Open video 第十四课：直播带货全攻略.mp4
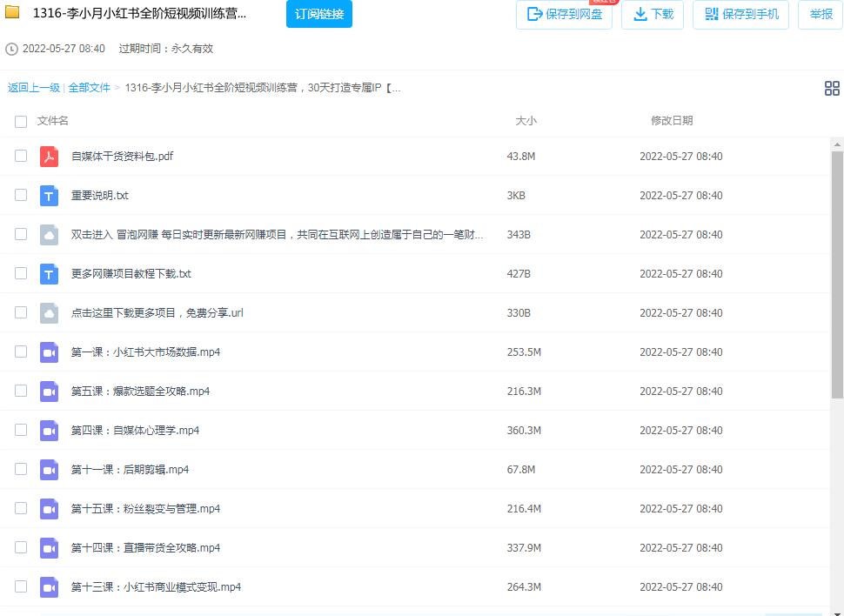Image resolution: width=844 pixels, height=616 pixels. [x=146, y=548]
